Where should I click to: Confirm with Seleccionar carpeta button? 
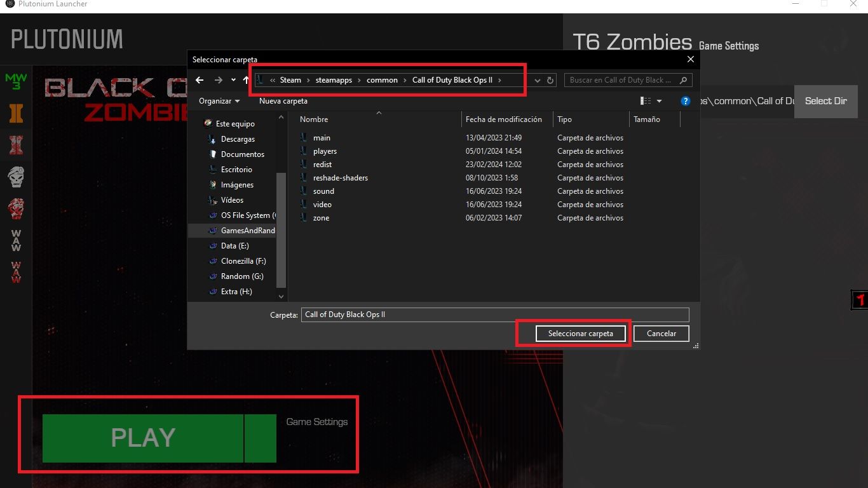[581, 334]
